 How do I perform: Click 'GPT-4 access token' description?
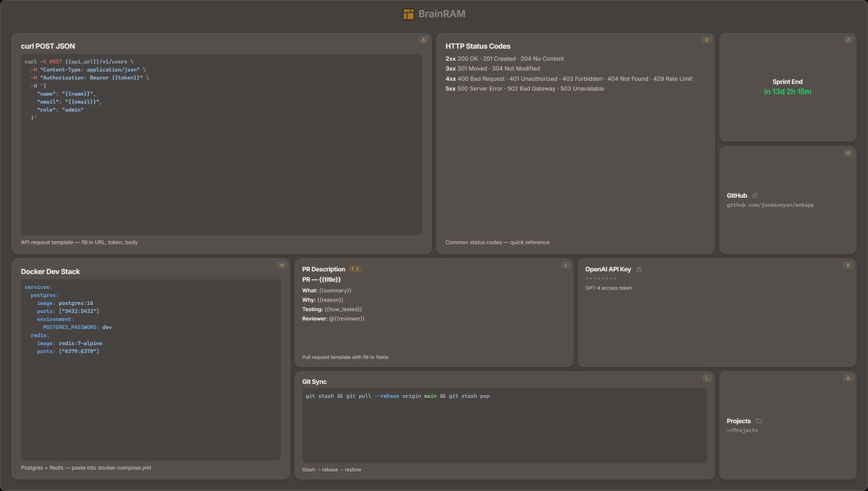point(609,288)
